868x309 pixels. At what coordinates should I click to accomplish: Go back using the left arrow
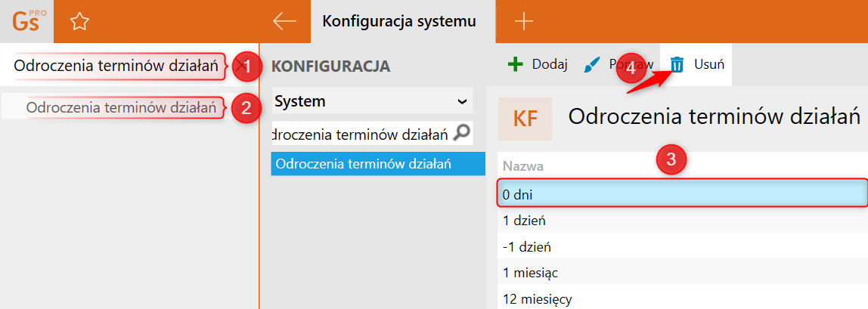pos(284,21)
